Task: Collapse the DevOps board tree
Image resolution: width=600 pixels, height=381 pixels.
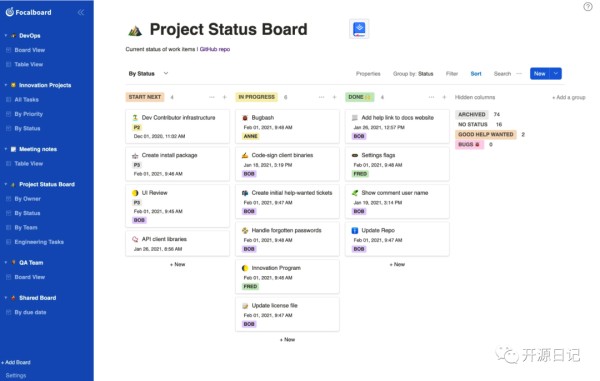Action: [6, 36]
